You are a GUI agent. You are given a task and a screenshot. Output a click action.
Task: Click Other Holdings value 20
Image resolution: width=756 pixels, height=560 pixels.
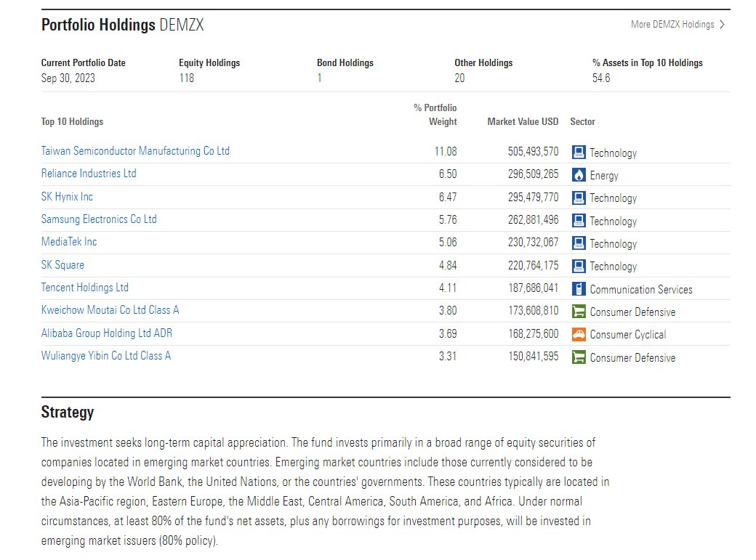coord(459,78)
